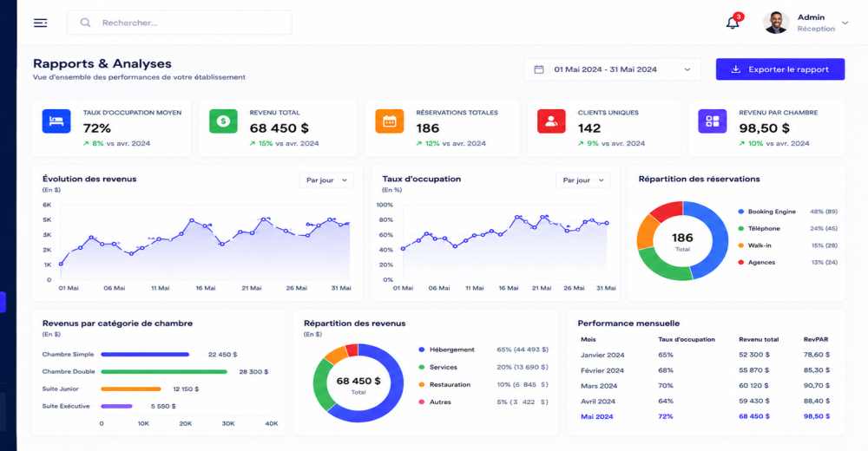This screenshot has width=868, height=451.
Task: Select Janvier 2024 row in monthly table
Action: pyautogui.click(x=705, y=355)
